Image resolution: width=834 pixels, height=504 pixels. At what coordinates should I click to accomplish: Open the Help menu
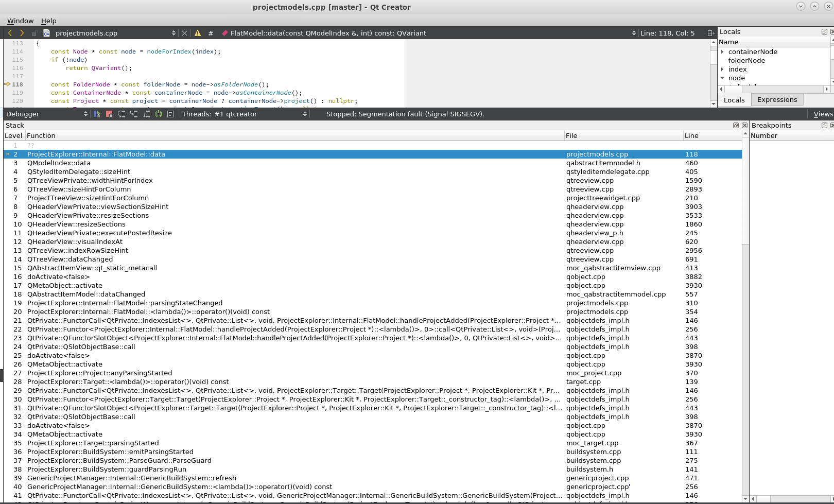tap(48, 21)
